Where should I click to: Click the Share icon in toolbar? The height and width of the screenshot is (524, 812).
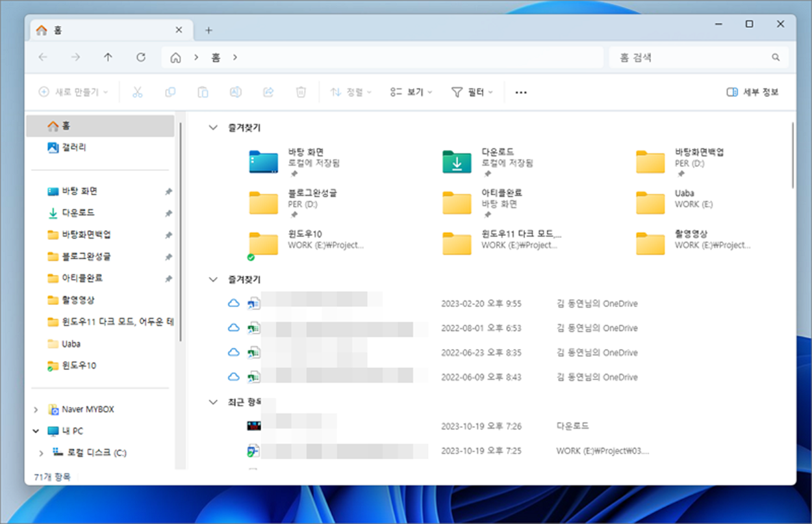268,92
